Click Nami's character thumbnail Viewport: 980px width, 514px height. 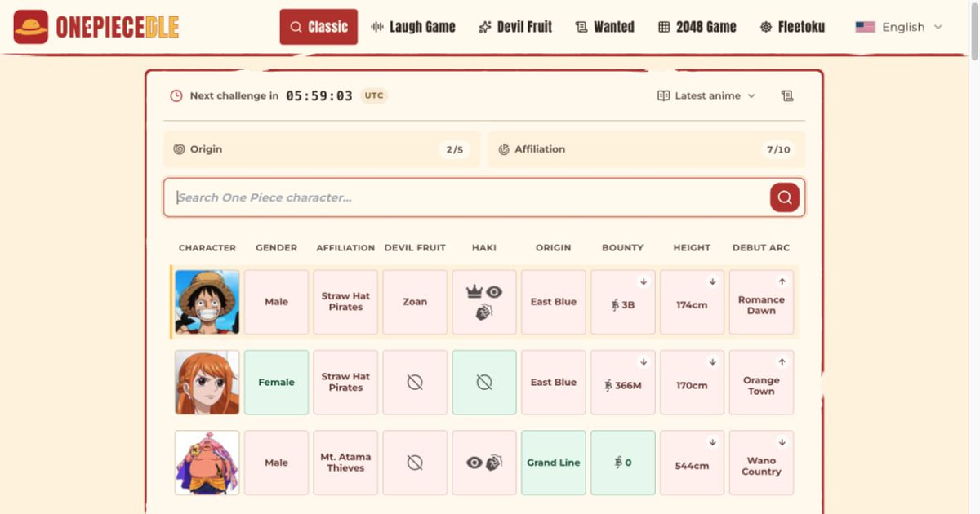[x=207, y=382]
